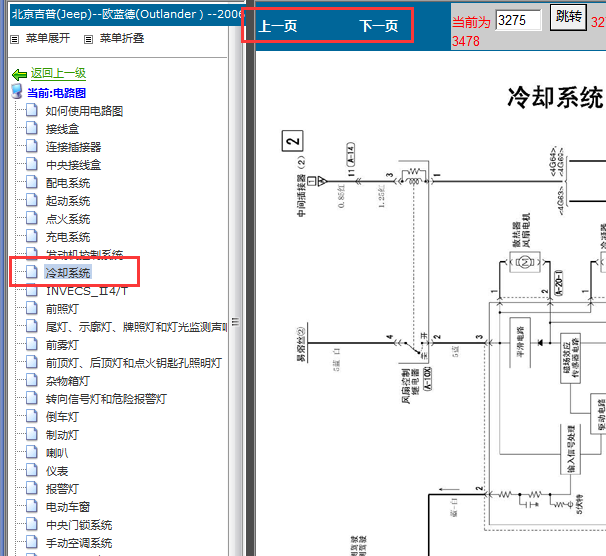Viewport: 606px width, 556px height.
Task: Open 起动系统 tree item
Action: (68, 201)
